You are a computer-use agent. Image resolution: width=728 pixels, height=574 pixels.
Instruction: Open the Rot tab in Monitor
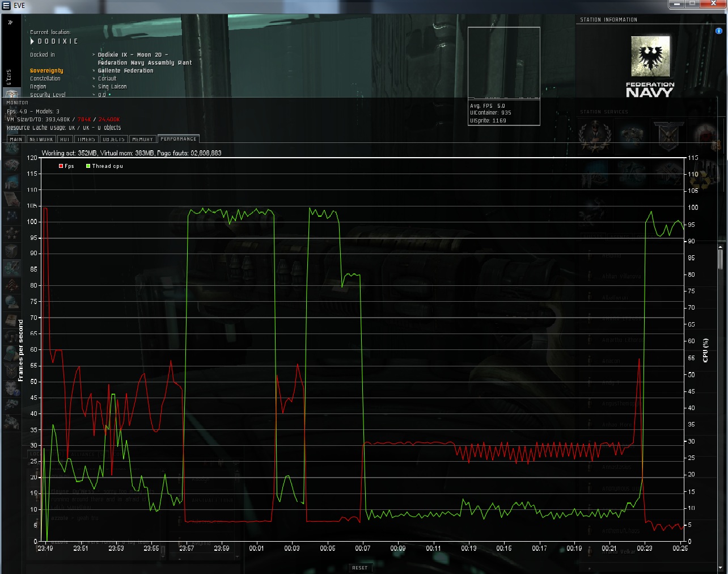click(x=65, y=139)
